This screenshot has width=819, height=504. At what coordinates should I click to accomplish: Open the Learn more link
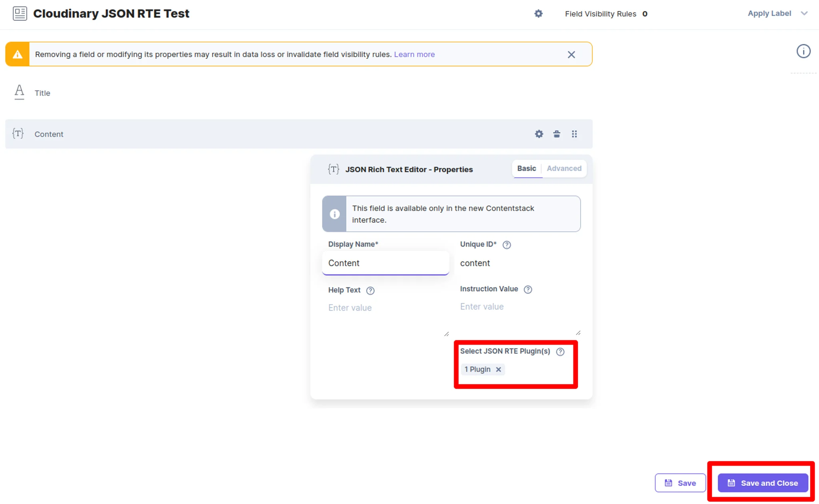pos(414,54)
